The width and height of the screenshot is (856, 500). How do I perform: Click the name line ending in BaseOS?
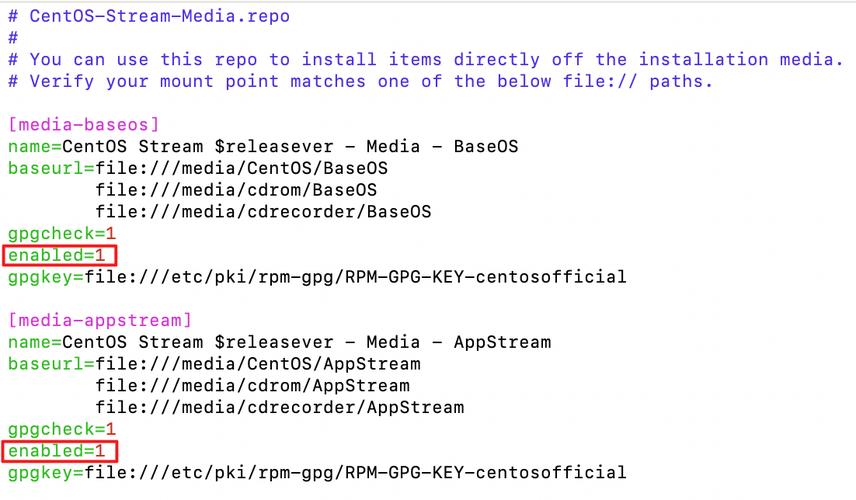(263, 146)
